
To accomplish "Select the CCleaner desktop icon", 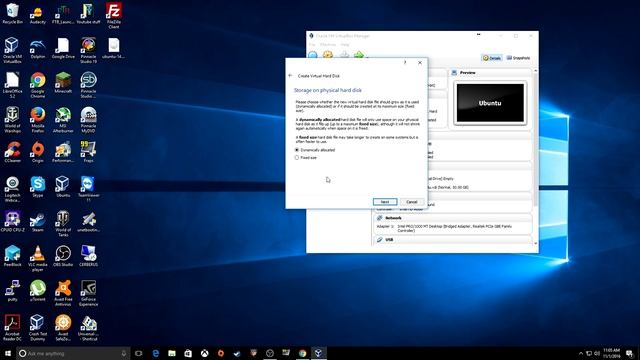I will [12, 152].
